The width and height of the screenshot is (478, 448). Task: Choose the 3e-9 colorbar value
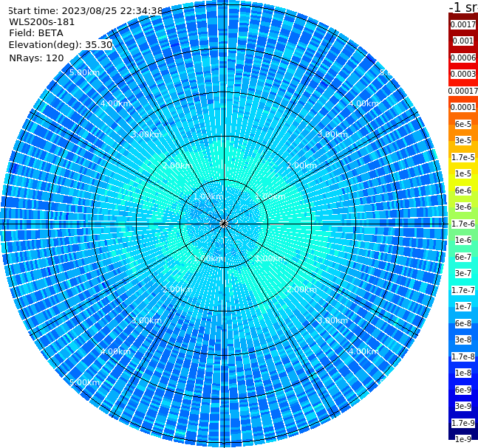463,406
